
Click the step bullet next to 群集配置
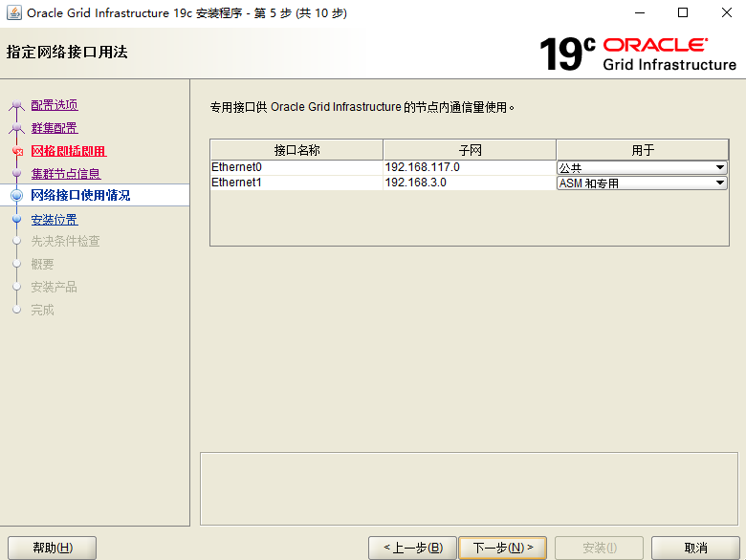[x=16, y=128]
